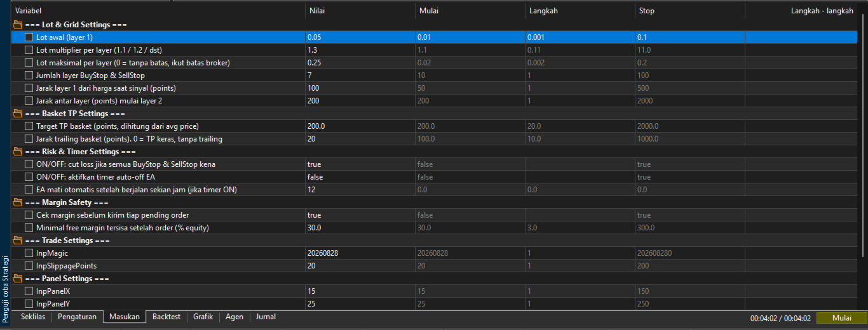
Task: Check the InpPanelX checkbox
Action: 29,291
